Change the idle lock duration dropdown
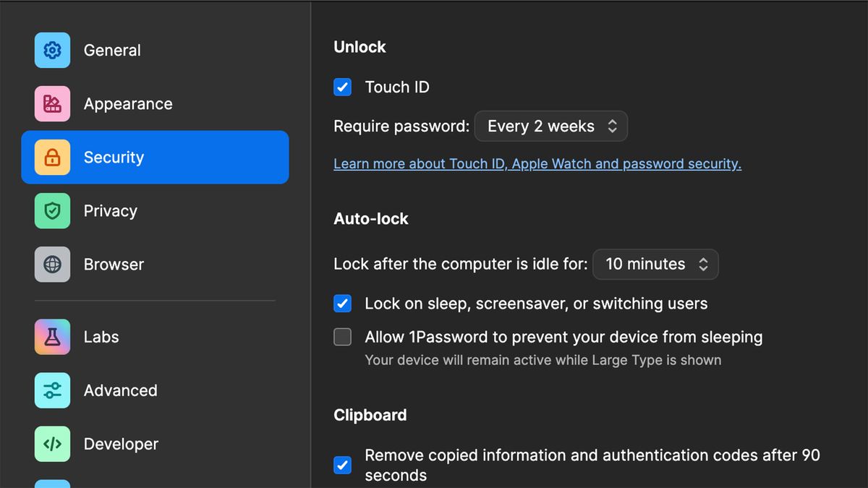 [x=655, y=264]
